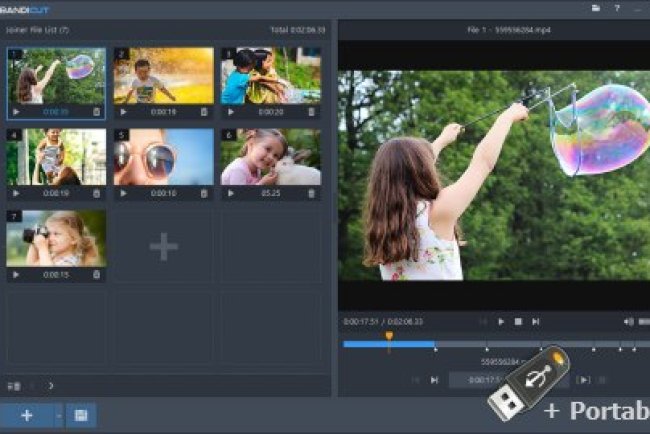Step to previous frame left of play

tap(483, 321)
